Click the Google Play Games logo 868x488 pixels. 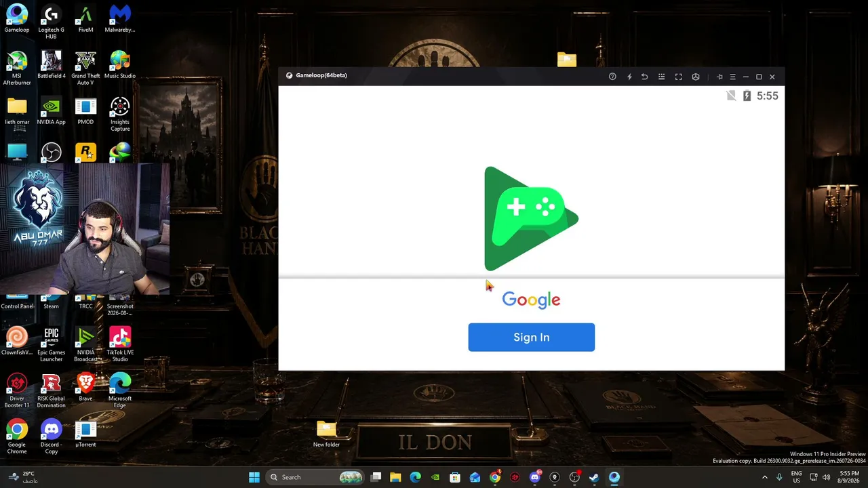pyautogui.click(x=532, y=218)
